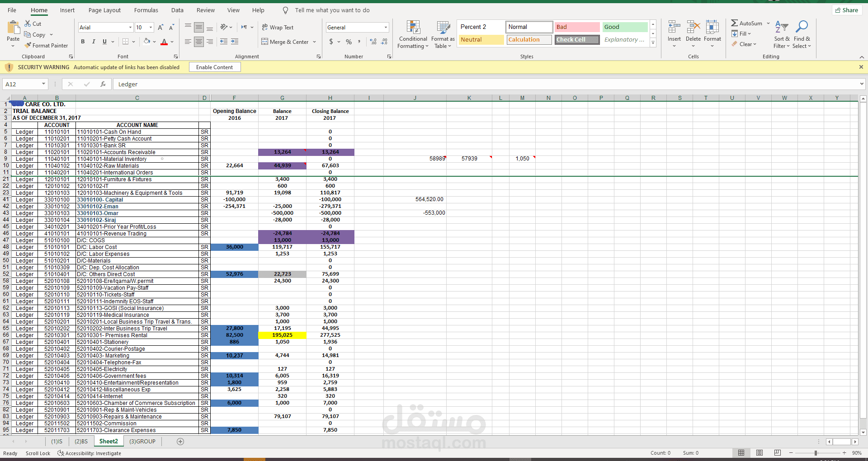This screenshot has width=868, height=461.
Task: Open Merge & Center dropdown arrow
Action: [x=315, y=42]
